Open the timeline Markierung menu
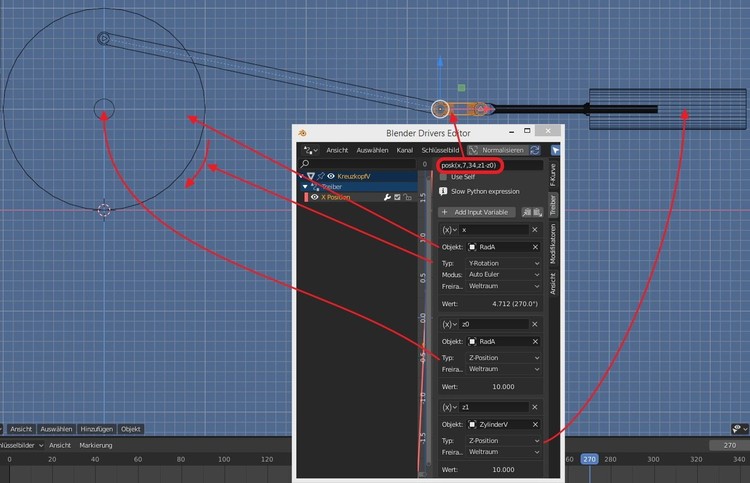The image size is (750, 483). point(96,445)
